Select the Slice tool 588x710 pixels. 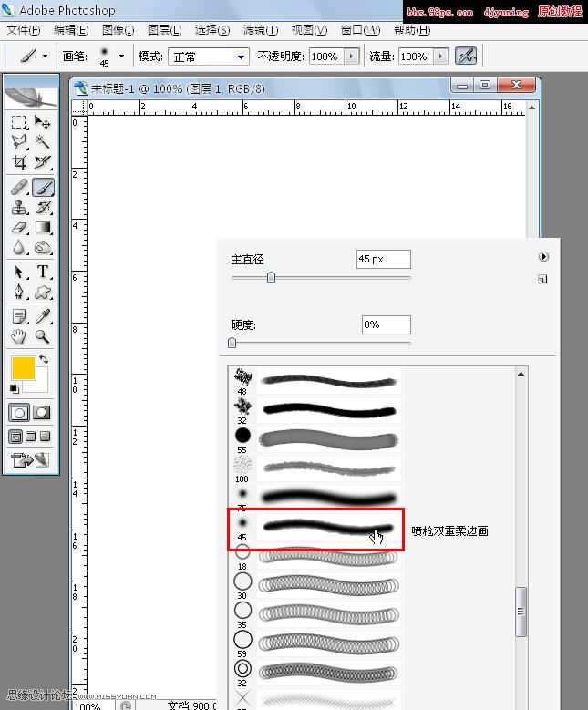pos(43,162)
